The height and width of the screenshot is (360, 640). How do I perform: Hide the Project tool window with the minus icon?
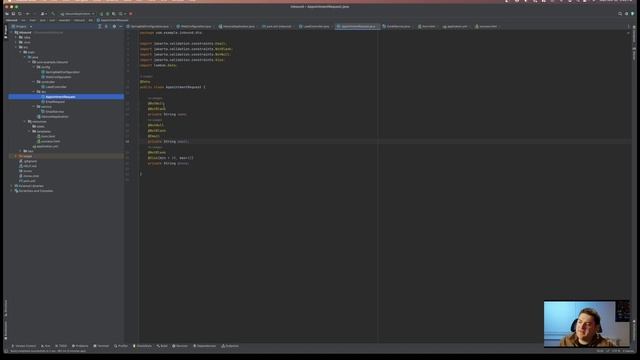pos(121,27)
